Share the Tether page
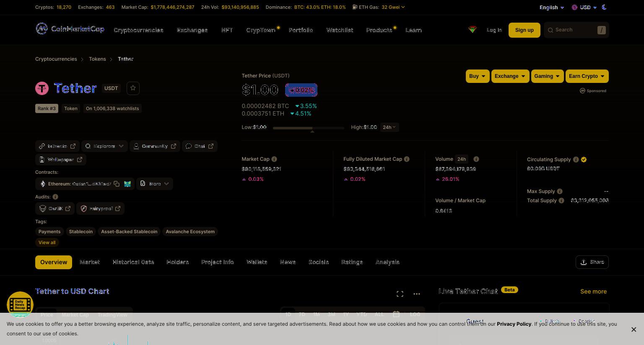Image resolution: width=644 pixels, height=345 pixels. (x=592, y=262)
